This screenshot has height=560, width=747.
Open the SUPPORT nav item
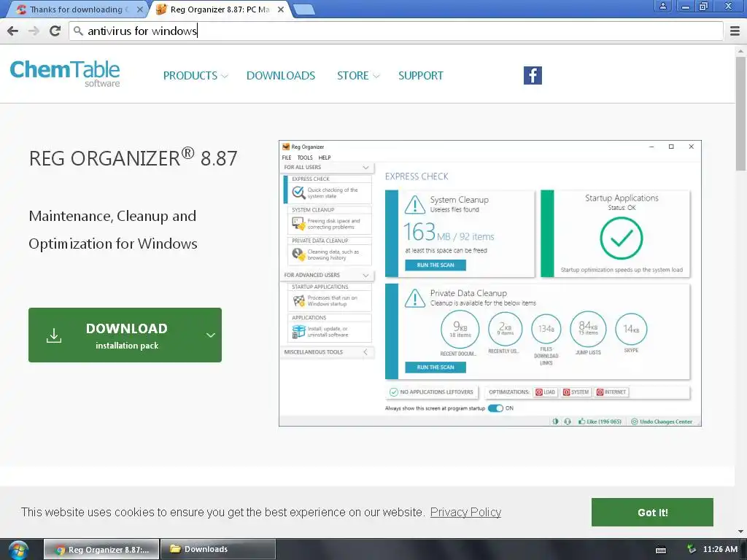(x=421, y=76)
